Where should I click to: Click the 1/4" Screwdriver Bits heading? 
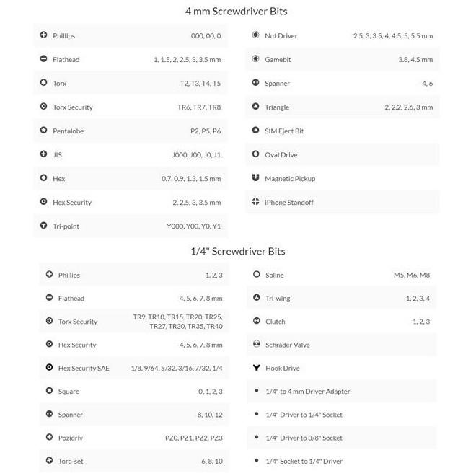237,252
